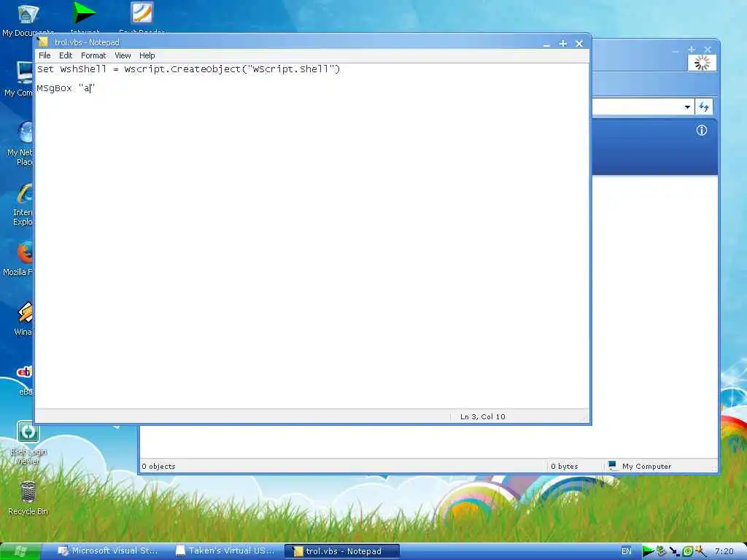
Task: Click the safely remove hardware tray icon
Action: tap(661, 551)
